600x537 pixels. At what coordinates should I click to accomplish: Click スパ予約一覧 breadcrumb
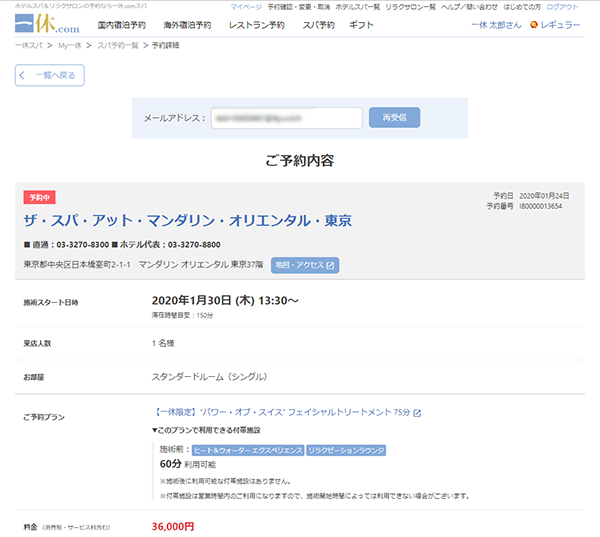coord(117,46)
